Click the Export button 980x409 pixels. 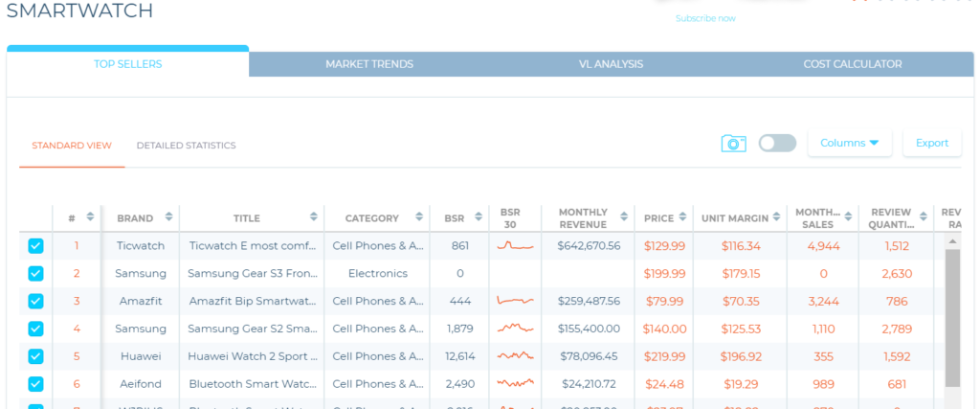click(x=932, y=144)
